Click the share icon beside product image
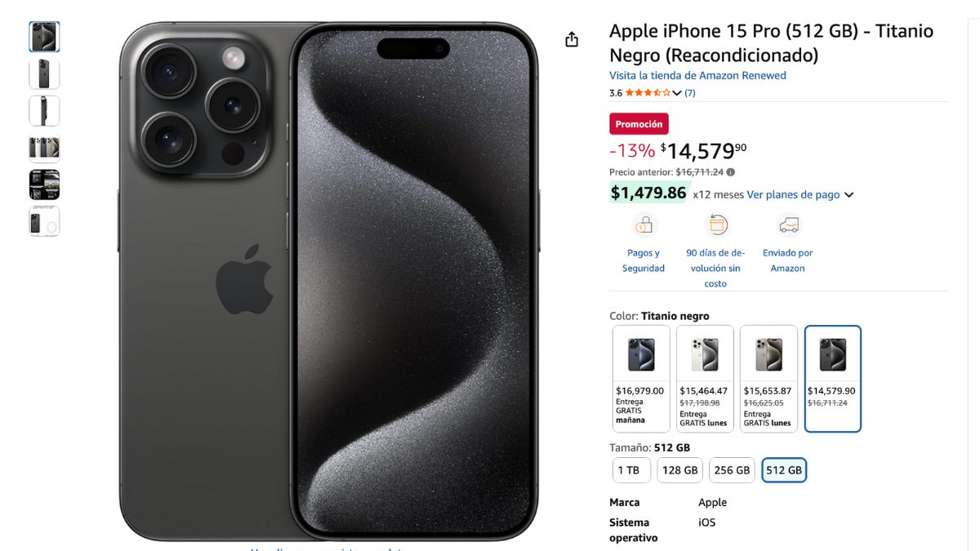Viewport: 980px width, 551px height. pos(572,39)
